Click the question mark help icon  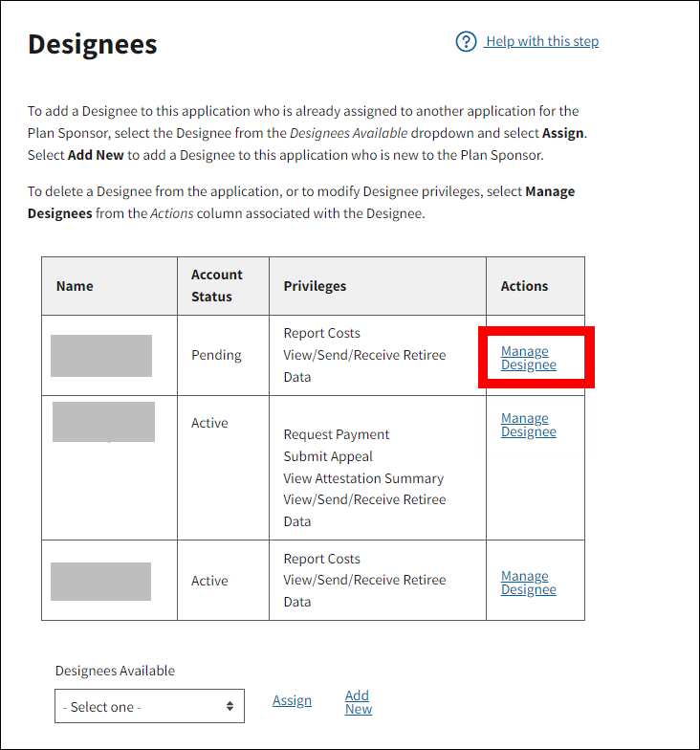click(466, 42)
